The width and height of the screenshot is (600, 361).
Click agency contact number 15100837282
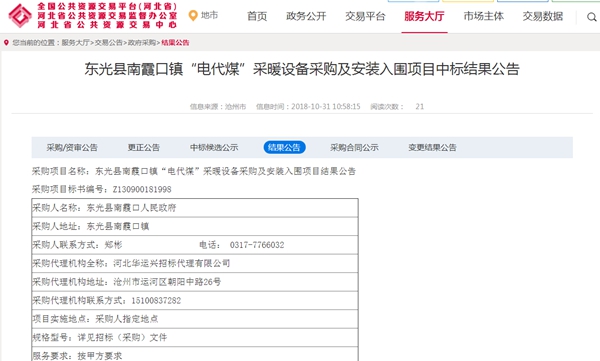[156, 301]
